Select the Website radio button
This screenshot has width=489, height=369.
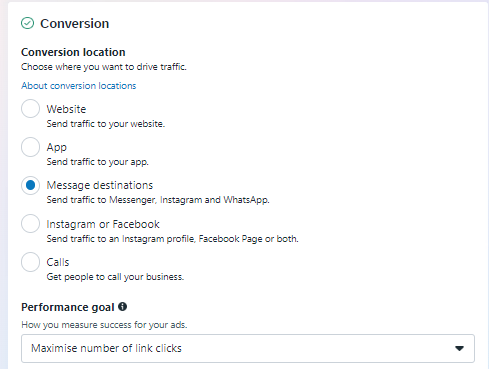(30, 109)
